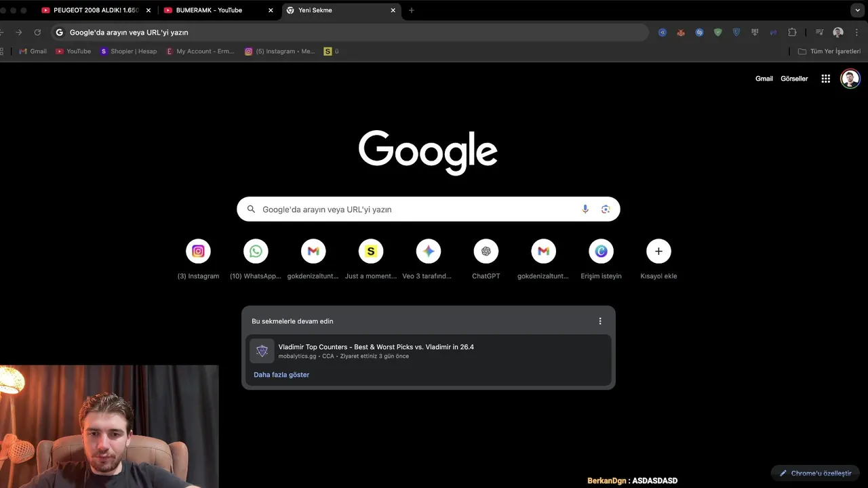Reload the page with the refresh button
Image resolution: width=868 pixels, height=488 pixels.
(x=37, y=32)
